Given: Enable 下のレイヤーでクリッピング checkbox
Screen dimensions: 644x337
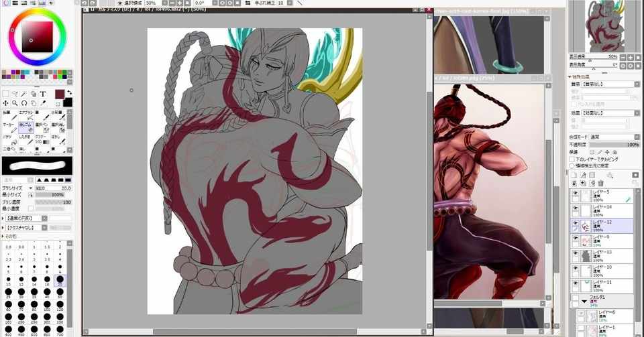Looking at the screenshot, I should tap(572, 159).
